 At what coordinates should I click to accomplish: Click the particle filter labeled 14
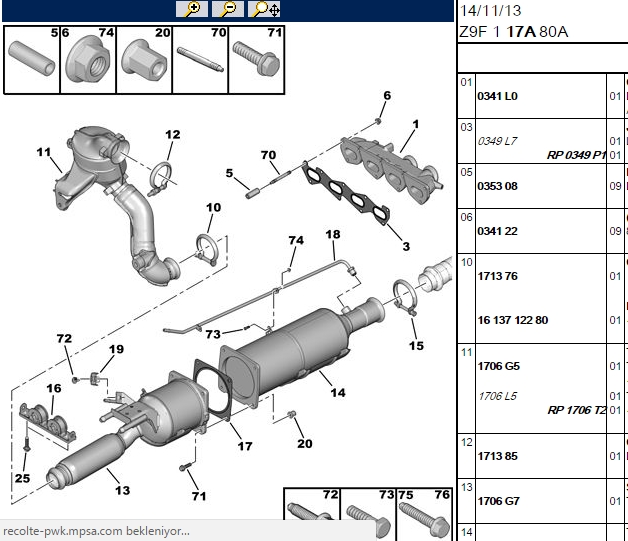click(304, 352)
